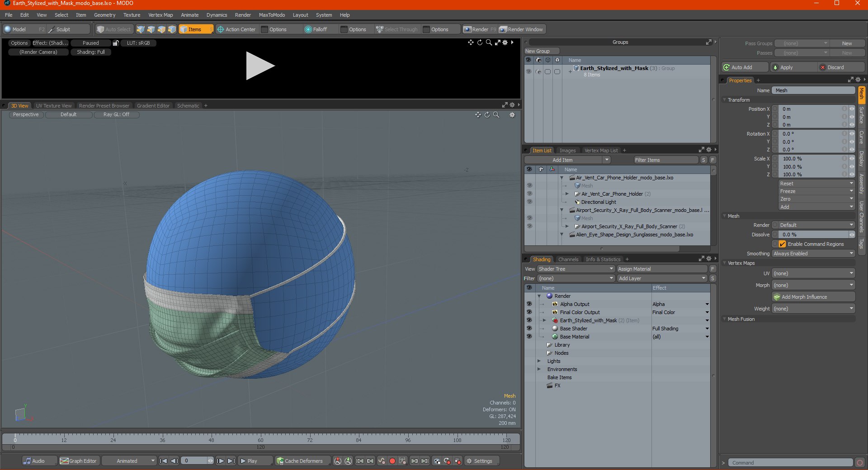Click Auto Add button
The image size is (868, 470).
[745, 67]
